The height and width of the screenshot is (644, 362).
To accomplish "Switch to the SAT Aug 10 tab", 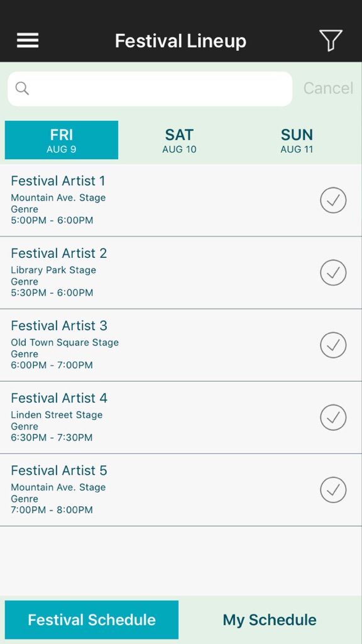I will click(179, 140).
